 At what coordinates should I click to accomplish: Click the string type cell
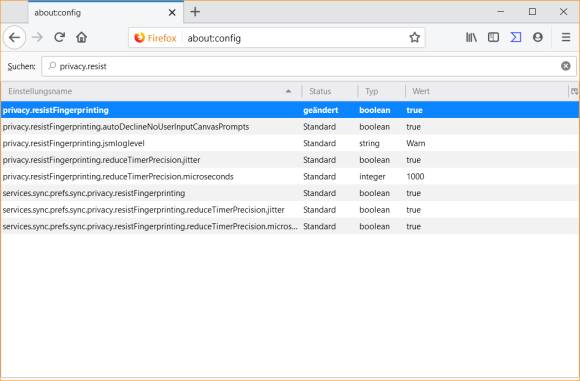tap(369, 144)
